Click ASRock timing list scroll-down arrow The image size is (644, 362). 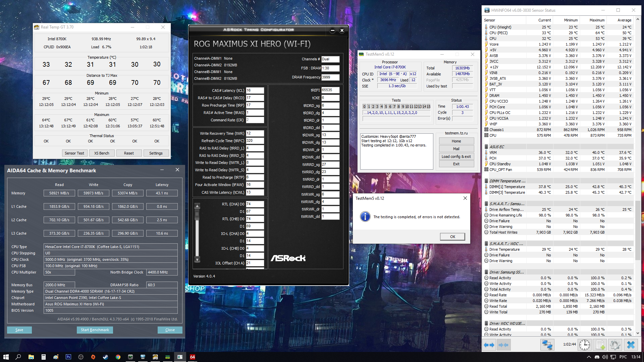click(197, 259)
